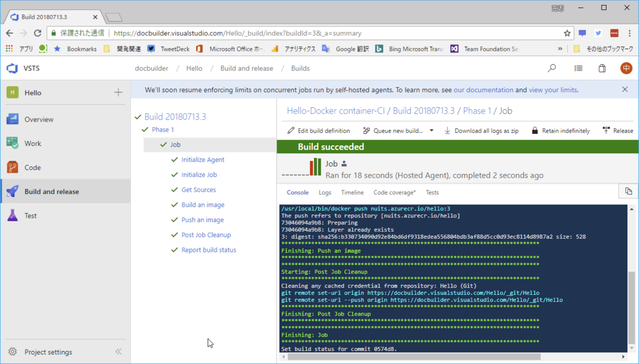Open the Phase 1 breadcrumb link in header
Screen dimensions: 639x364
477,111
